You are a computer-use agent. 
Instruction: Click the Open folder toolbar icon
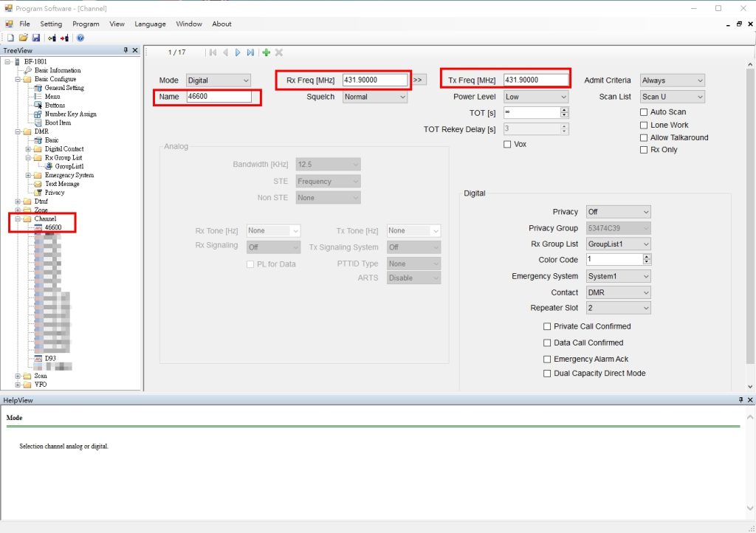tap(23, 38)
